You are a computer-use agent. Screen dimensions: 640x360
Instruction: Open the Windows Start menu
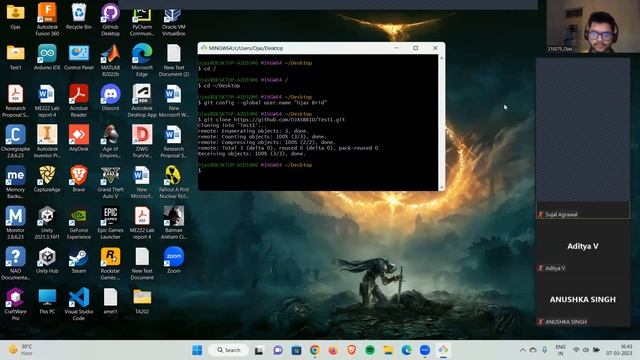pos(197,350)
